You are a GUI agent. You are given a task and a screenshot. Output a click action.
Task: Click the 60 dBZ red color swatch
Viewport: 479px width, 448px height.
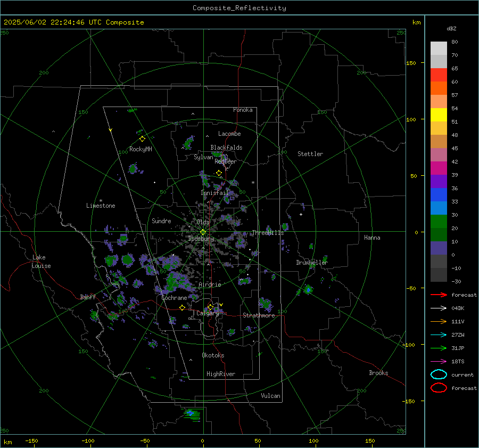click(x=439, y=75)
